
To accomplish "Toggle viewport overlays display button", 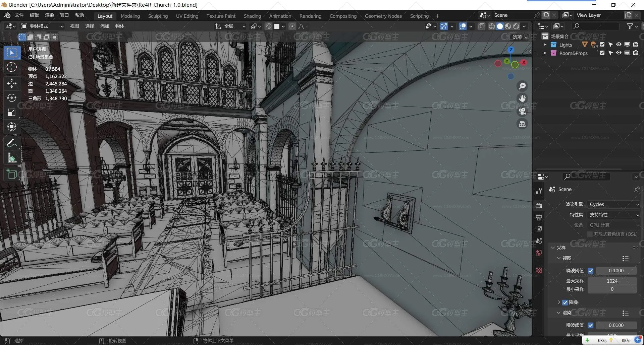I will 463,26.
